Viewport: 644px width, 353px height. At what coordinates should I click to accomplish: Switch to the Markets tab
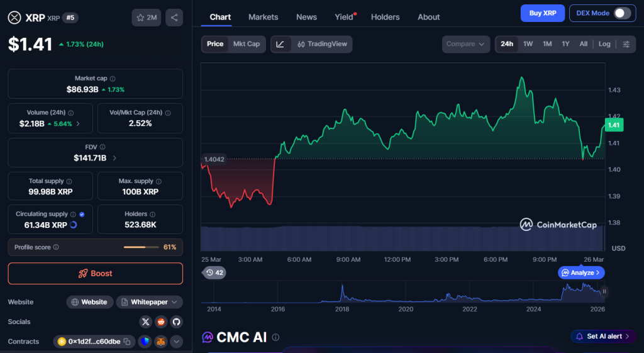tap(263, 17)
